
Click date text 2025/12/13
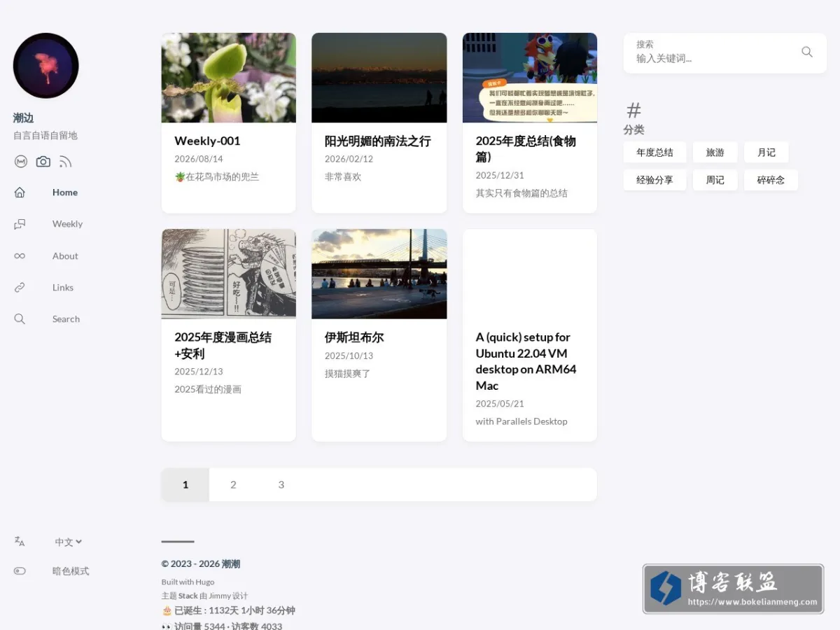tap(199, 372)
